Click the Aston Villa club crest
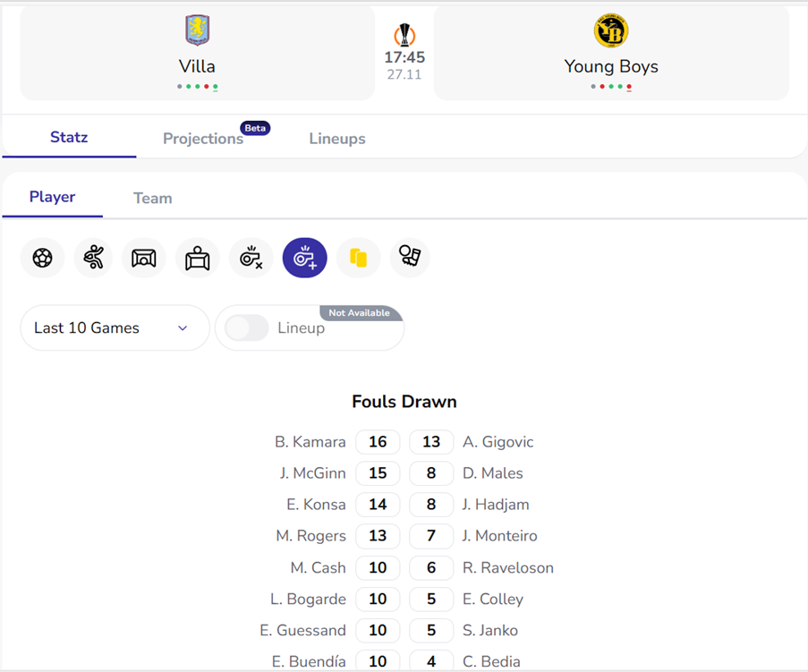 pyautogui.click(x=197, y=30)
